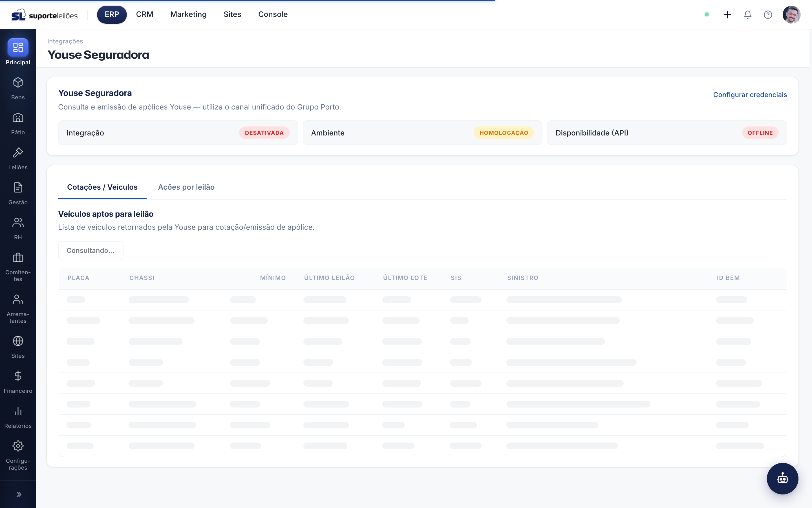Click the Integração status label
This screenshot has width=812, height=508.
click(85, 133)
